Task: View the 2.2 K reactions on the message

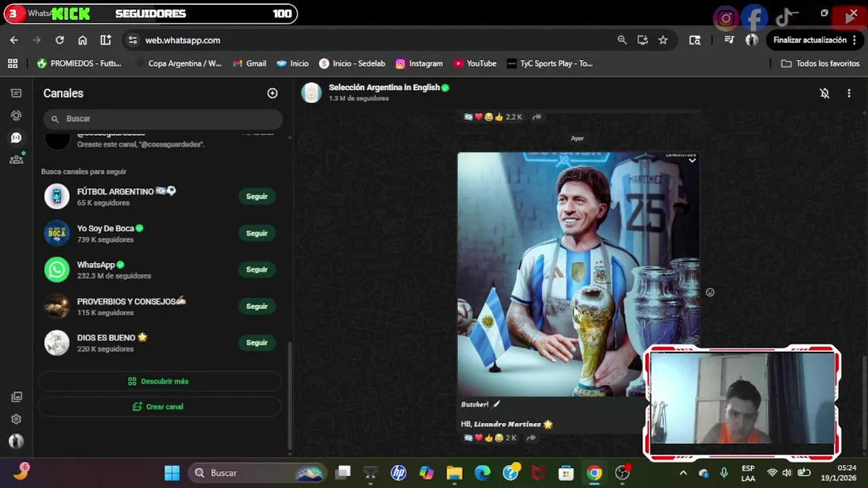Action: tap(493, 117)
